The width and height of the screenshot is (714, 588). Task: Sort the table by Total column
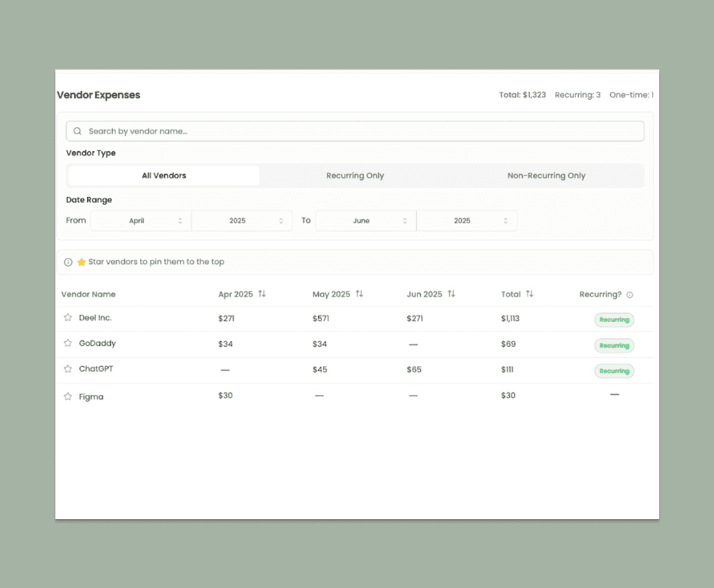[518, 294]
